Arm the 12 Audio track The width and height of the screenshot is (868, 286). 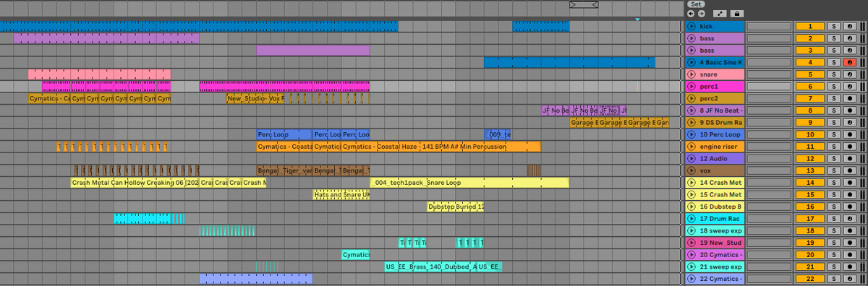849,158
